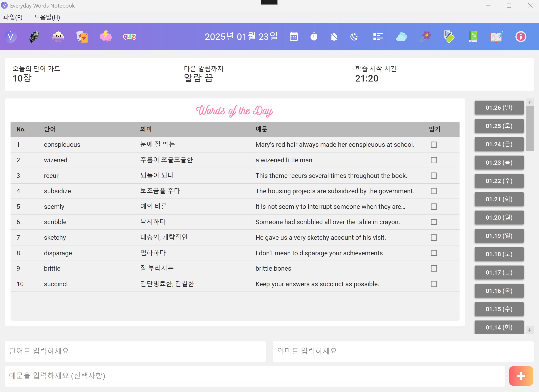The width and height of the screenshot is (539, 392).
Task: Focus the 단어를 입력하세요 input field
Action: [x=135, y=351]
